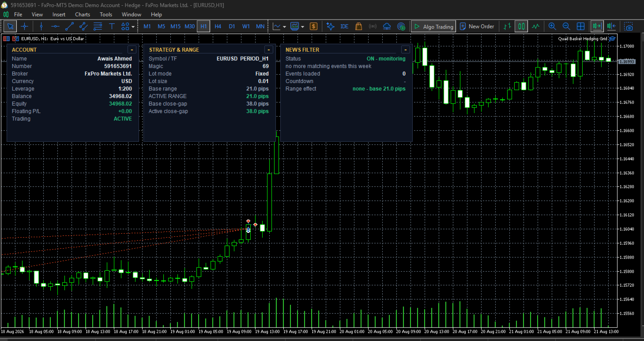This screenshot has height=341, width=644.
Task: Click the red sell arrow above the 19 Aug candle
Action: (x=249, y=221)
